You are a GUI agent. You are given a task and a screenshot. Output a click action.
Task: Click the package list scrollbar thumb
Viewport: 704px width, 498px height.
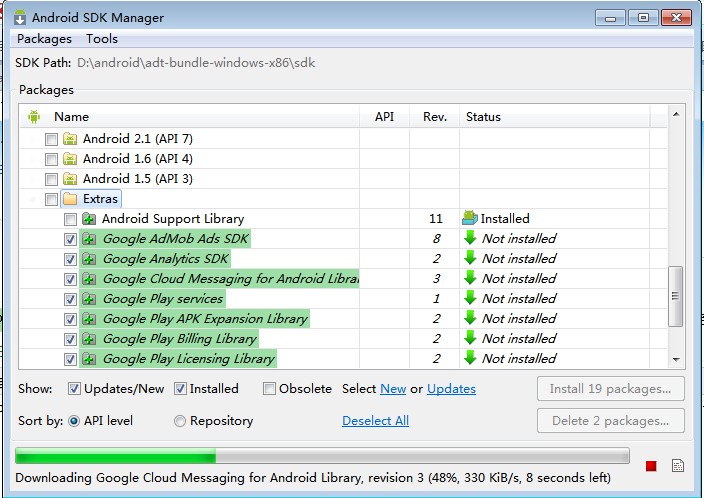point(676,296)
